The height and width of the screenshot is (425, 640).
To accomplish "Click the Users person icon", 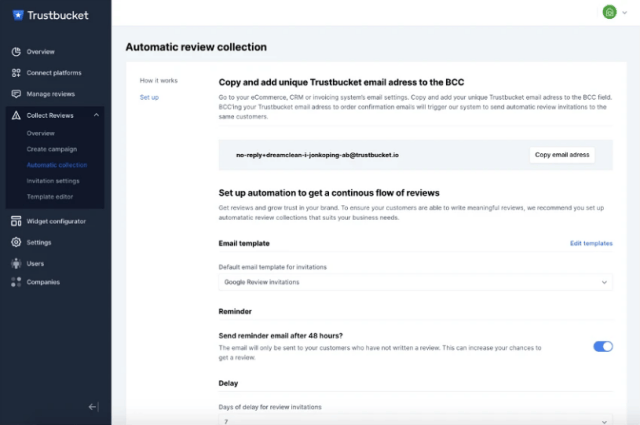I will point(16,263).
